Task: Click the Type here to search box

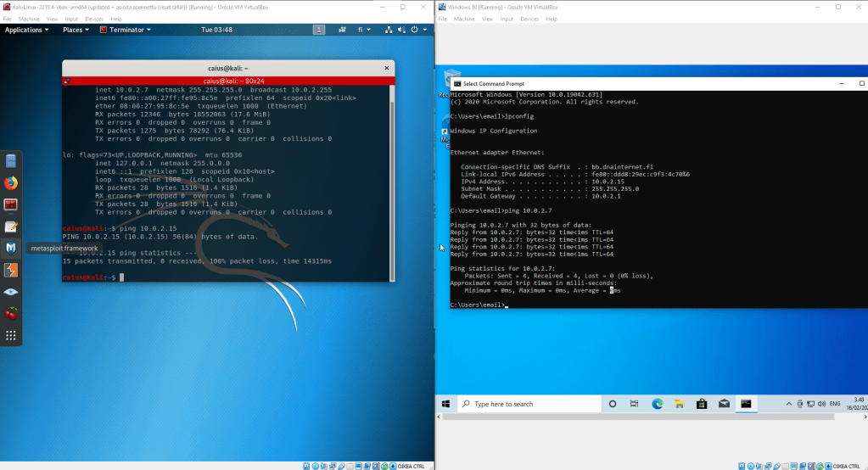Action: pos(530,405)
